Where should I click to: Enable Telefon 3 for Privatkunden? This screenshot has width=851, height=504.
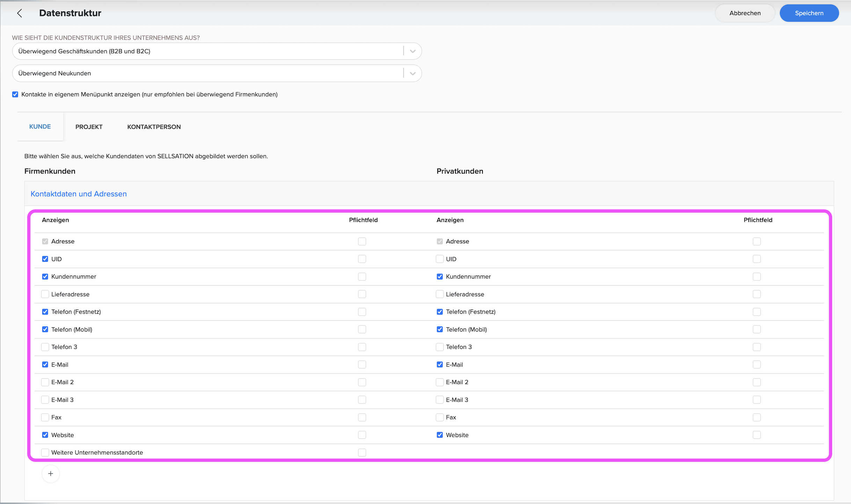click(x=440, y=347)
